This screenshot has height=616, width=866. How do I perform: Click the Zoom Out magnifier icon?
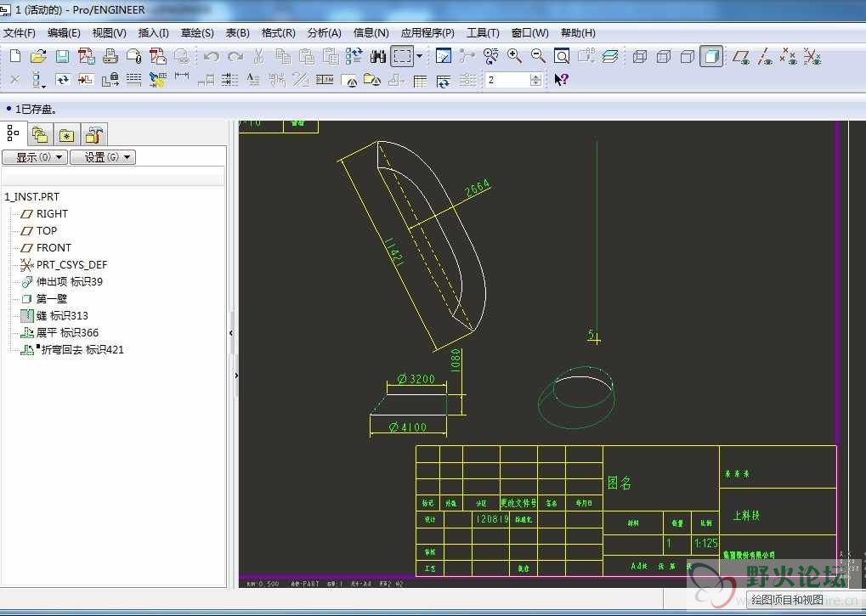[538, 56]
